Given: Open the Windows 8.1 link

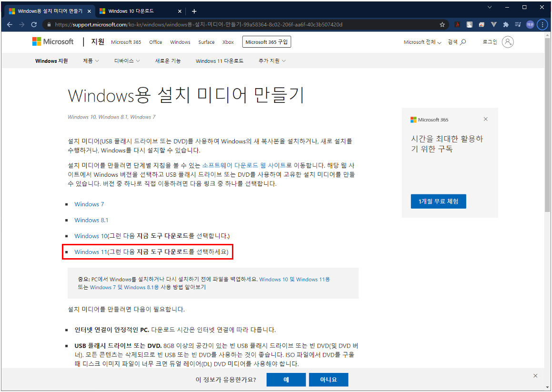Looking at the screenshot, I should point(91,220).
